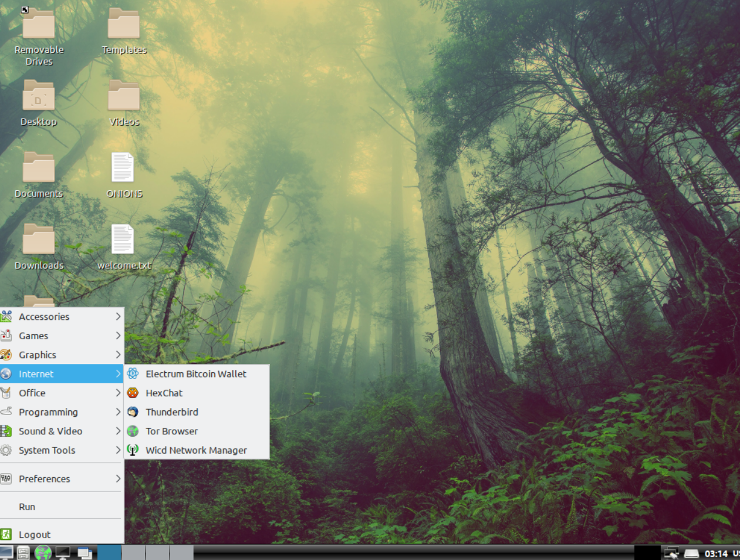740x560 pixels.
Task: Select the welcome.txt file icon
Action: tap(123, 239)
